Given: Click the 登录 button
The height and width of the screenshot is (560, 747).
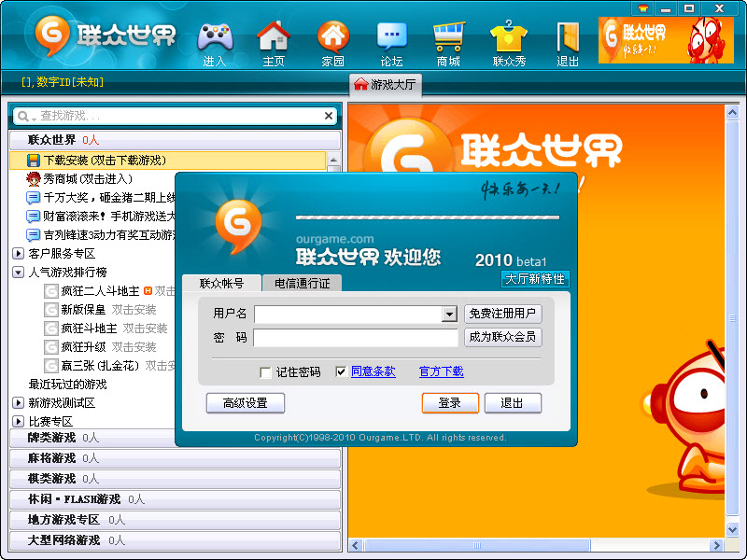Looking at the screenshot, I should (450, 403).
